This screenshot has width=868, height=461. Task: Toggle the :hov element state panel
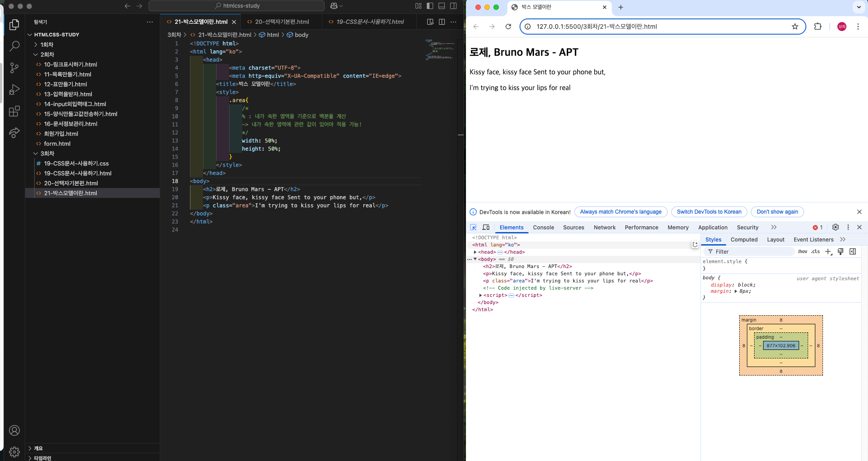[802, 251]
